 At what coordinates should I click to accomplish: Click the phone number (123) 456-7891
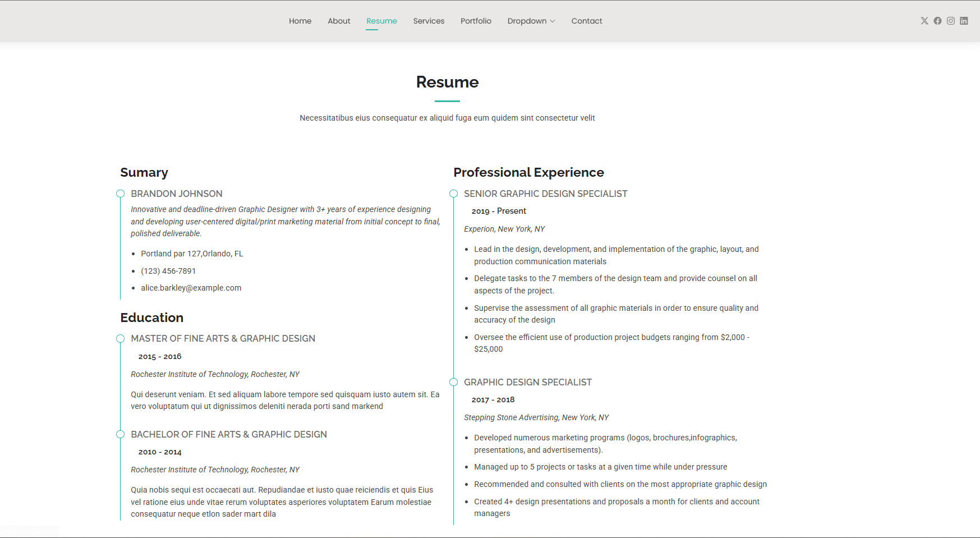(168, 271)
